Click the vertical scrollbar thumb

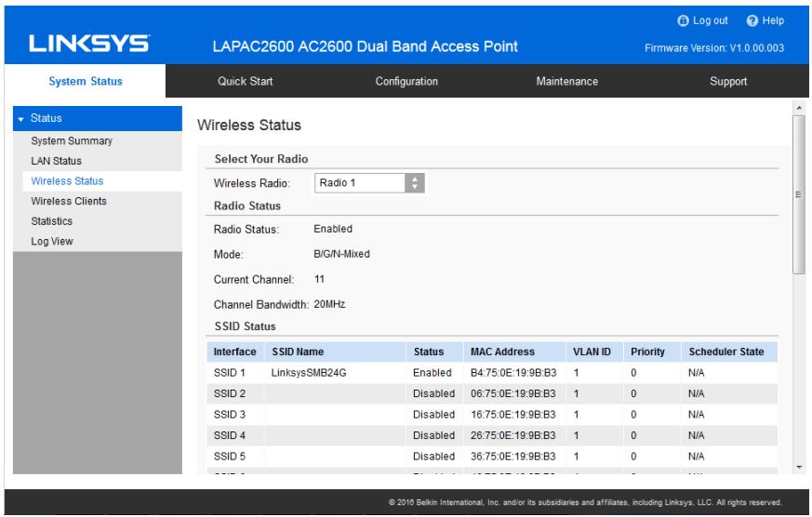tap(799, 194)
